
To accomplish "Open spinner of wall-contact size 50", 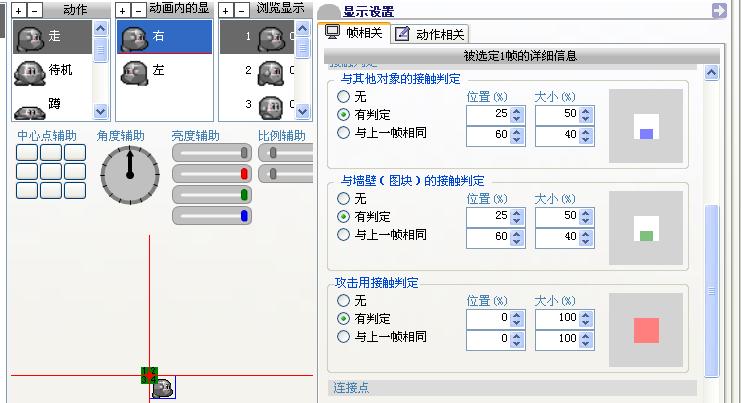I will point(586,216).
